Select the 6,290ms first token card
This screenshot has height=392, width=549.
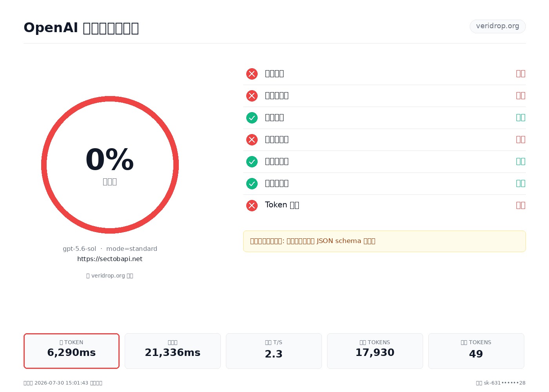(71, 351)
